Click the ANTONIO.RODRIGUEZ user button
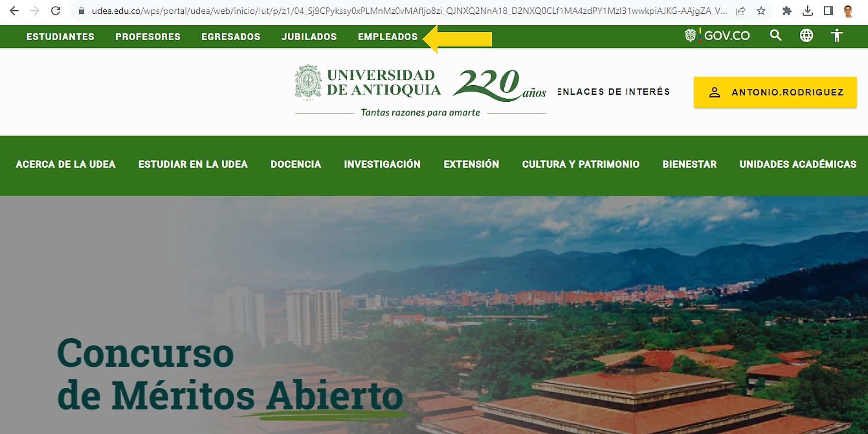 (775, 92)
